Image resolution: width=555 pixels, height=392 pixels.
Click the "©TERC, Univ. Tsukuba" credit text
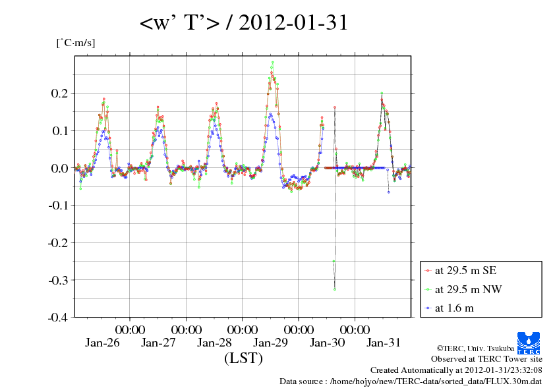click(475, 349)
